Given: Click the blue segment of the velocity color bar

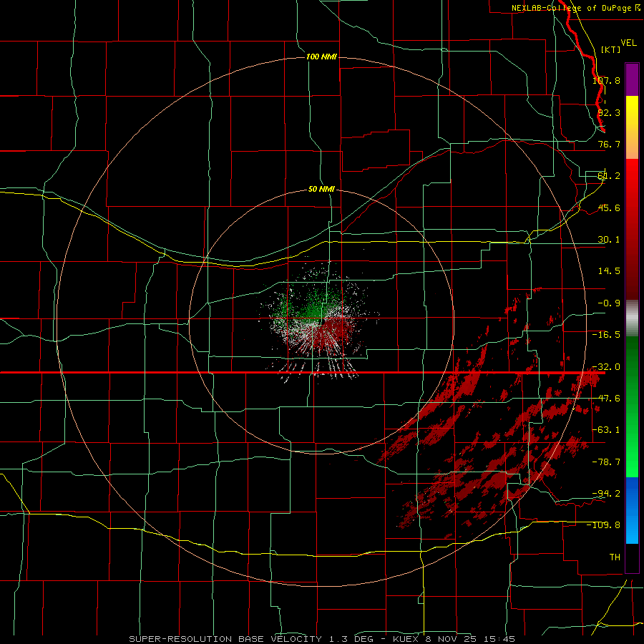Looking at the screenshot, I should [x=632, y=510].
